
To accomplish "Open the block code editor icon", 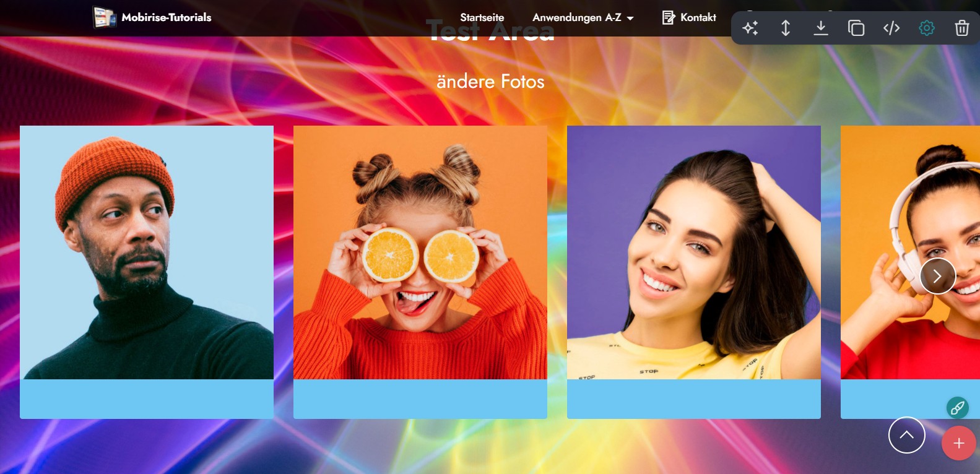I will 891,28.
